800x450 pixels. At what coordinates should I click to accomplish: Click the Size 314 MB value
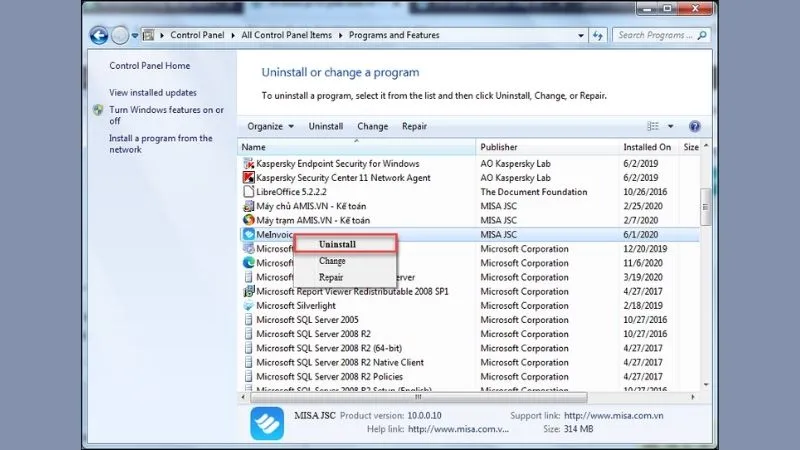point(579,429)
